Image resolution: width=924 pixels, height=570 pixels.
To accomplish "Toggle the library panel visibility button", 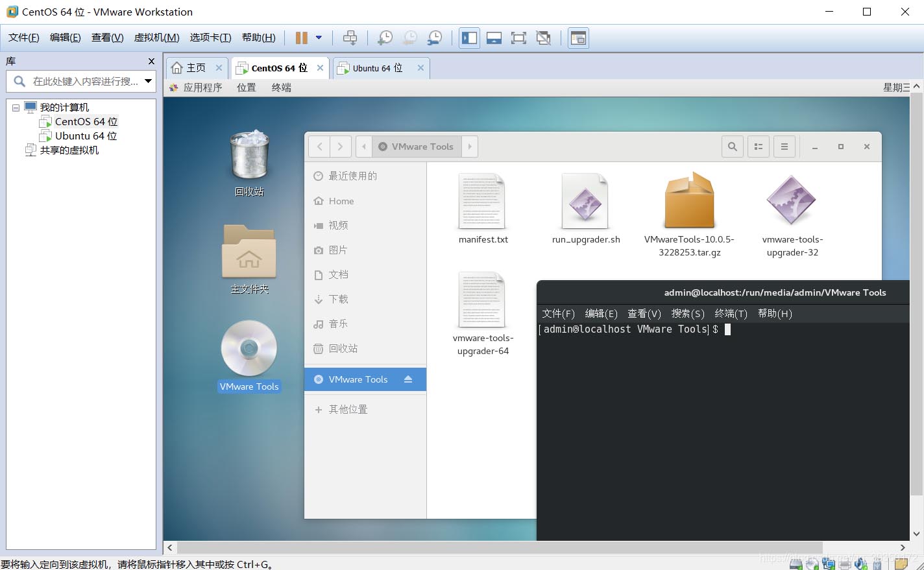I will point(469,38).
